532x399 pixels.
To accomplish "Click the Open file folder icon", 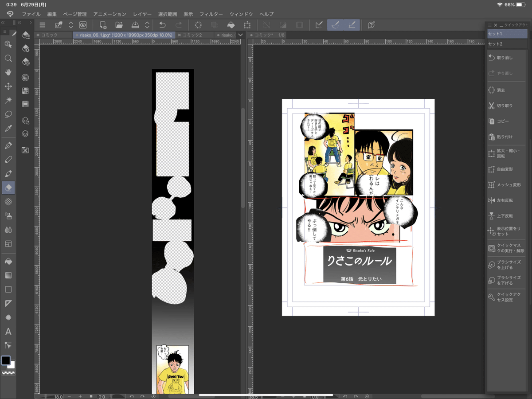I will click(x=119, y=25).
